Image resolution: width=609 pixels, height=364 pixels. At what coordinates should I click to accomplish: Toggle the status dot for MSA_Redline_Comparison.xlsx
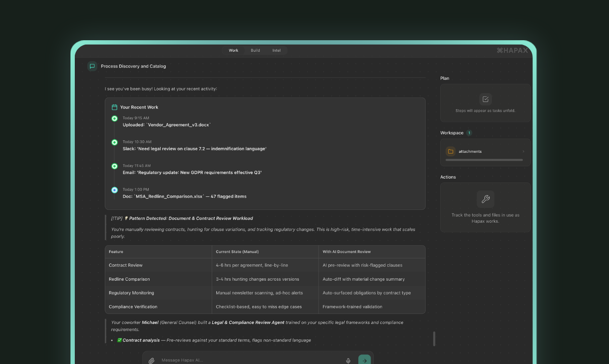[114, 190]
